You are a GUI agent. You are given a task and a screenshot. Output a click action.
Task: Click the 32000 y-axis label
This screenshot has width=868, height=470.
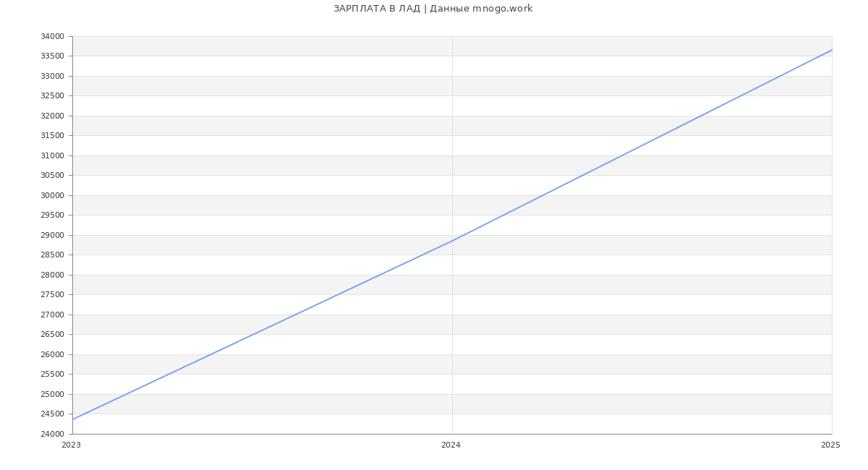pos(52,116)
